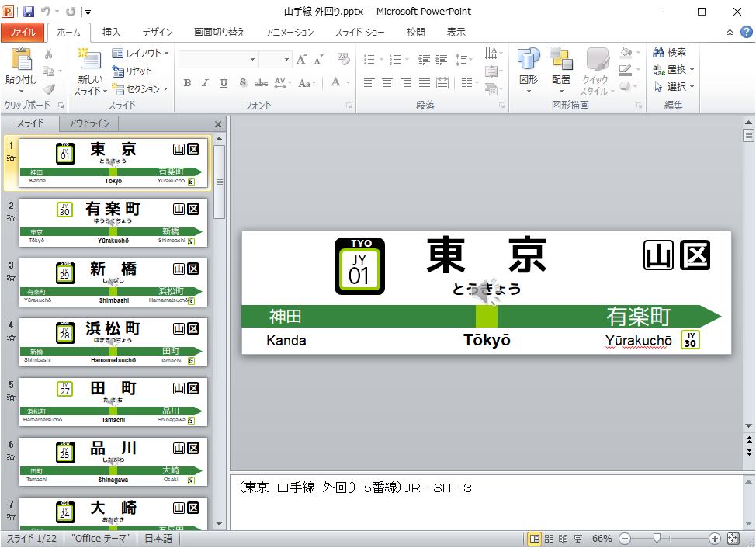The image size is (756, 548).
Task: Switch to the Insert (挿入) tab
Action: click(x=111, y=33)
